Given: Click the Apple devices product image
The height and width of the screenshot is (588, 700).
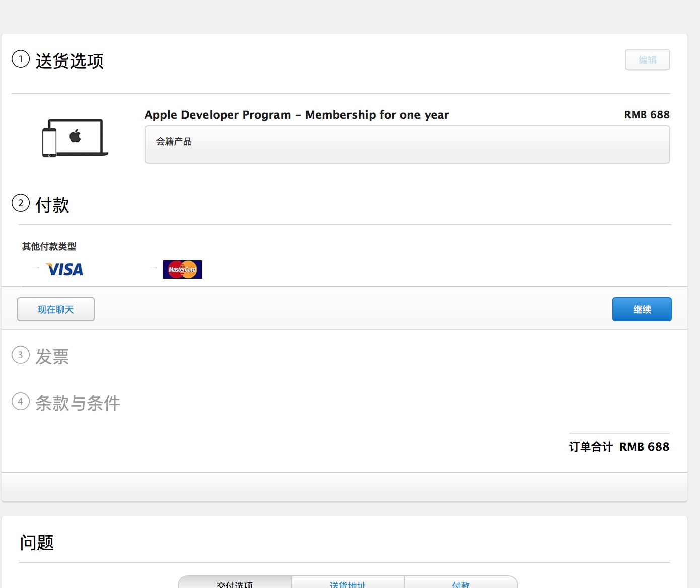Looking at the screenshot, I should click(75, 138).
